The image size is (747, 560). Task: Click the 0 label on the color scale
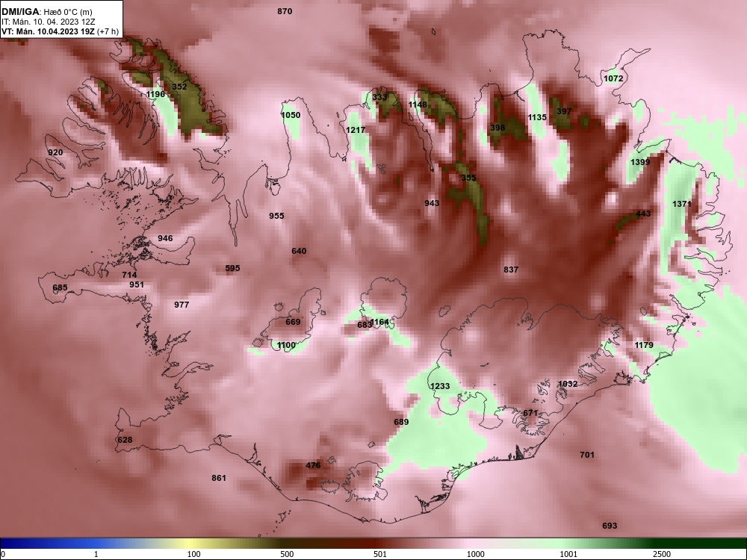(x=3, y=554)
